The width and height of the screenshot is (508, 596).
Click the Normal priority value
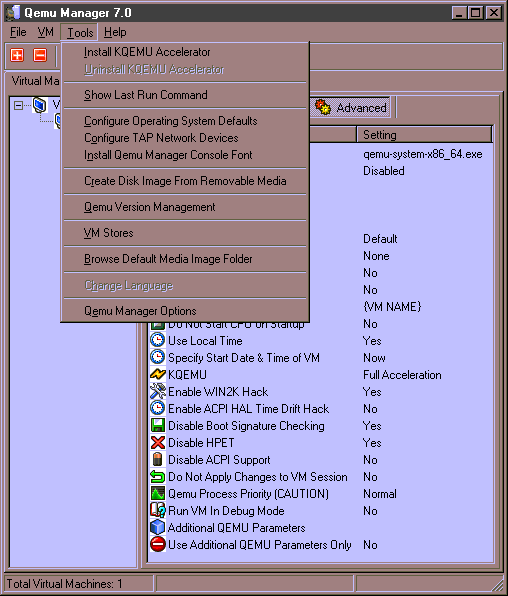pyautogui.click(x=379, y=494)
